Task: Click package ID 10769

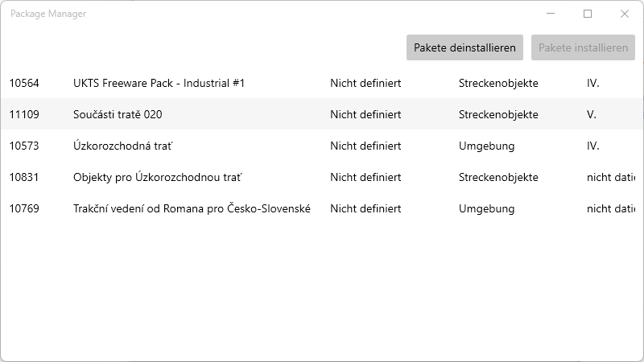Action: [24, 208]
